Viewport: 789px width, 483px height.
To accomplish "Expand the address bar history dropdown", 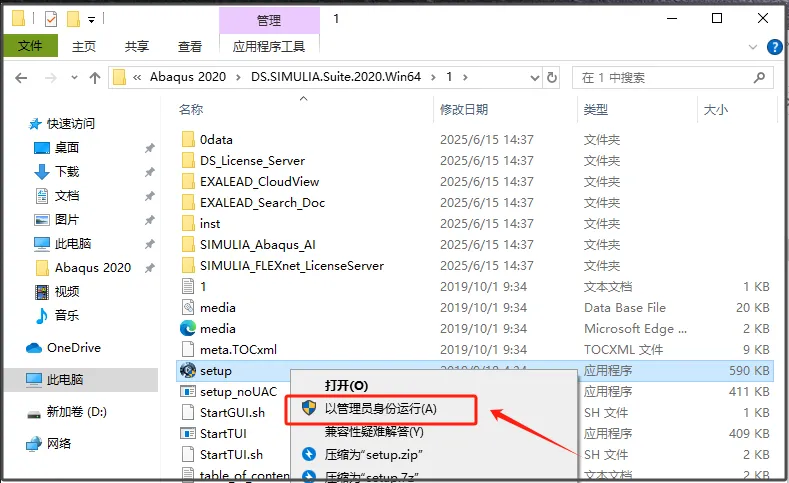I will 535,78.
